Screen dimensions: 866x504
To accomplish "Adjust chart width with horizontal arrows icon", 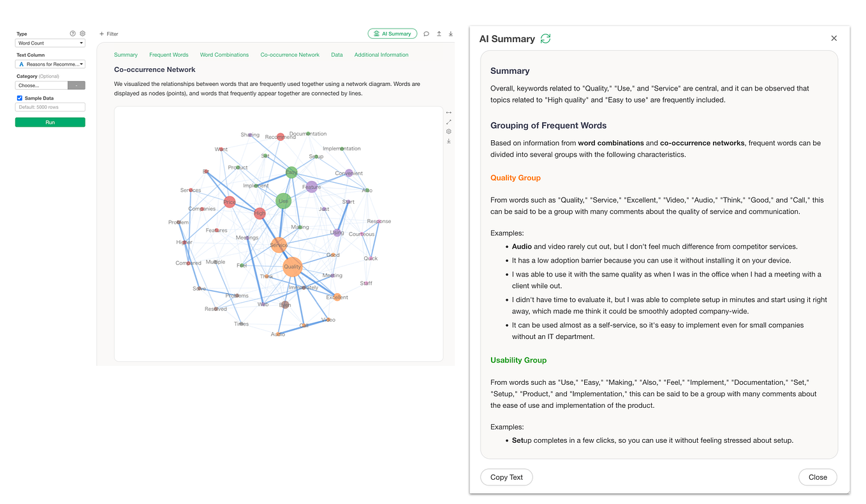I will [x=448, y=113].
